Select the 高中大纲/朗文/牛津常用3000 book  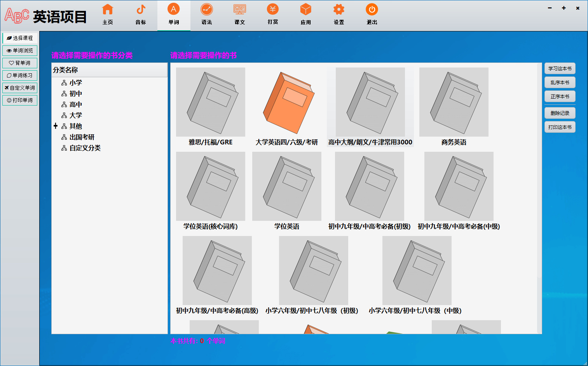(370, 107)
